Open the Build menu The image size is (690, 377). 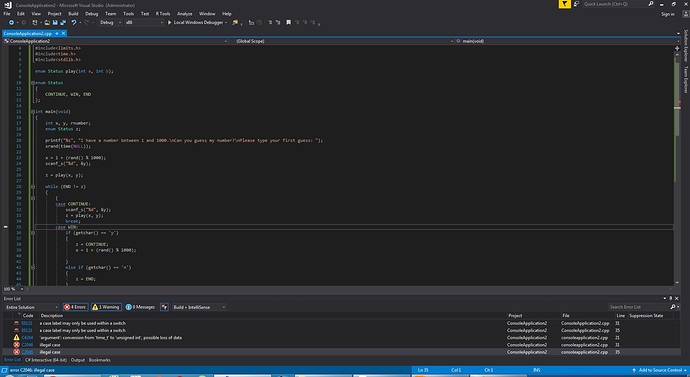(73, 14)
